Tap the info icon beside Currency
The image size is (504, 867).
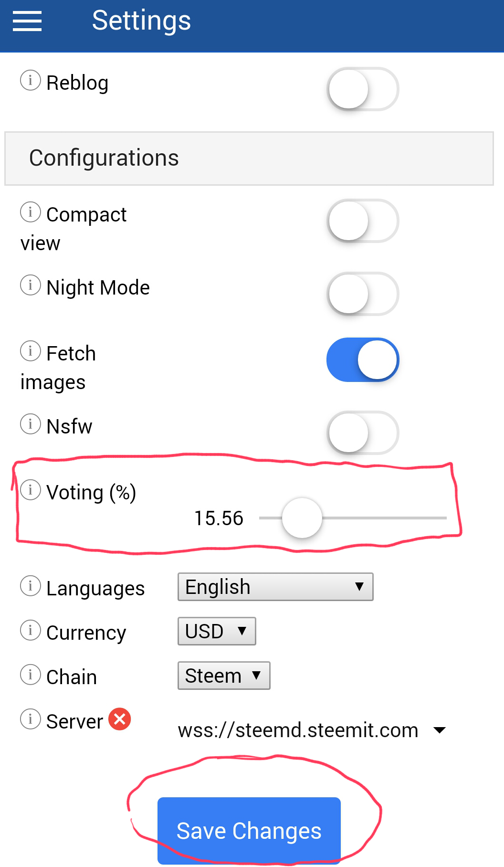coord(31,630)
